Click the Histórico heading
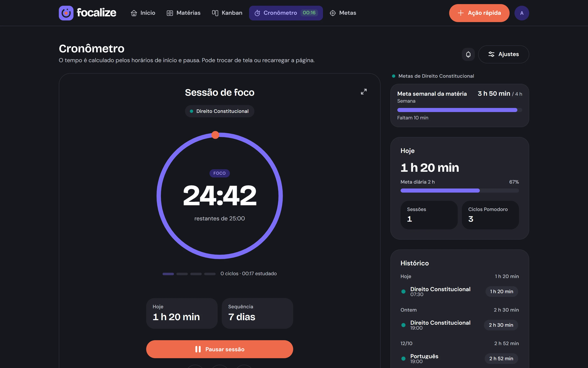This screenshot has width=588, height=368. pyautogui.click(x=414, y=263)
